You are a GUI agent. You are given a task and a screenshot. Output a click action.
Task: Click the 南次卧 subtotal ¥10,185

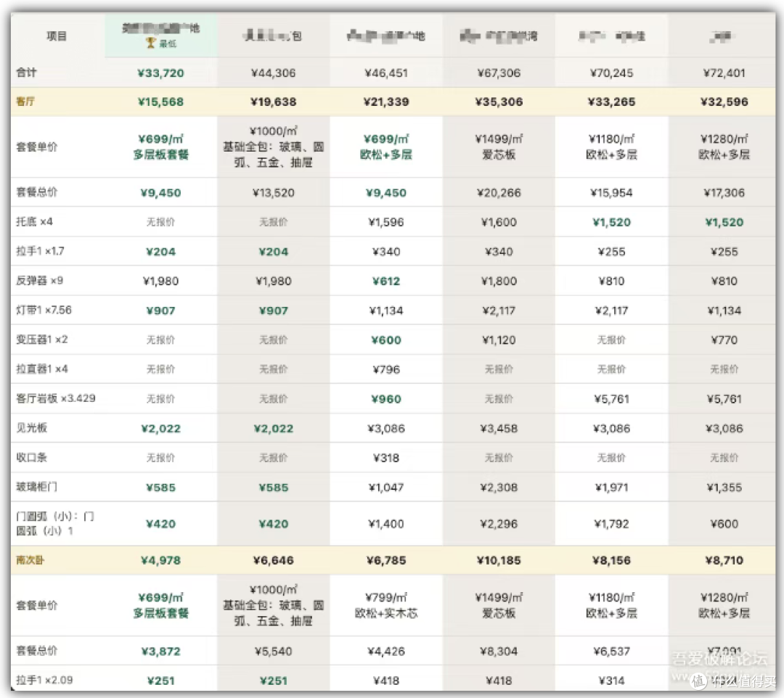499,561
